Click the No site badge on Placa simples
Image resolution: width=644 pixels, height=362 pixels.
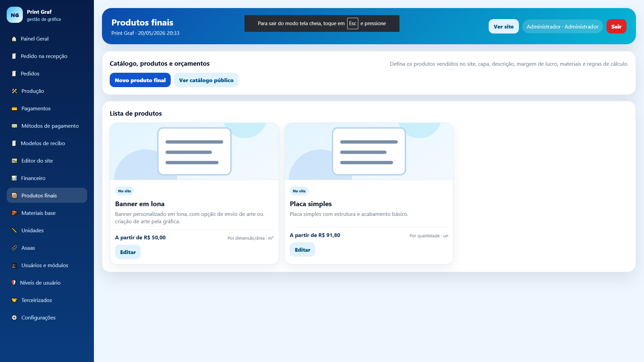click(299, 191)
